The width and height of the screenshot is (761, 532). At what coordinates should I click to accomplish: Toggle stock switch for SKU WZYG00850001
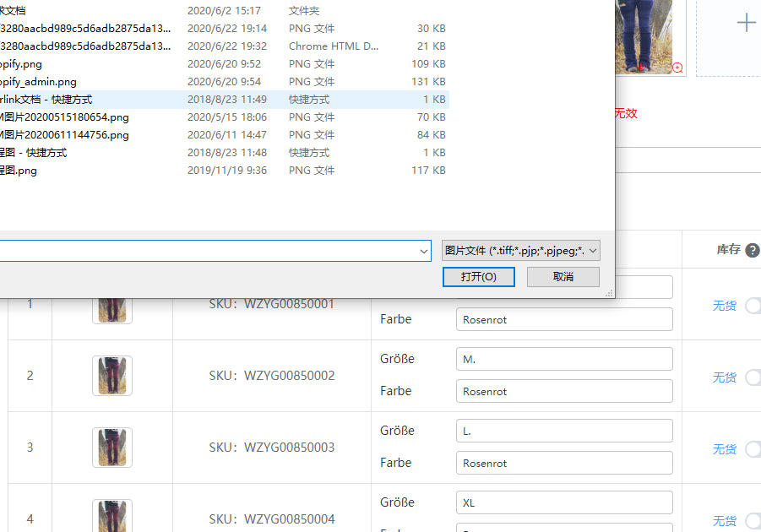point(753,306)
